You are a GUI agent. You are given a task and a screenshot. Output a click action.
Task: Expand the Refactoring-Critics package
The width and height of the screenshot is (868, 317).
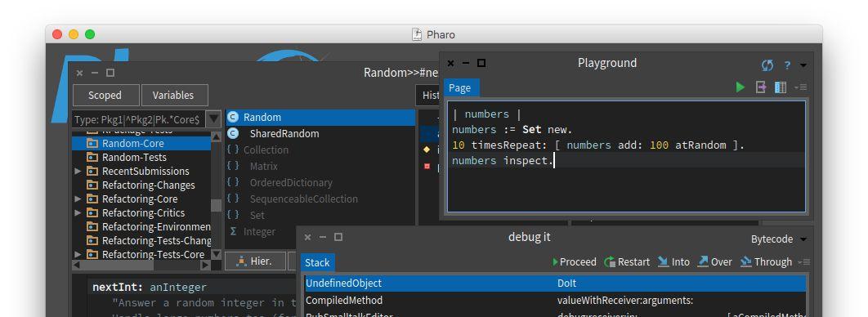coord(78,212)
